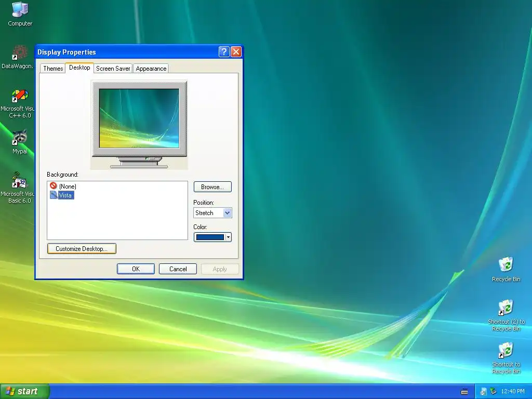Open Customize Desktop... dialog
This screenshot has width=532, height=399.
(x=82, y=249)
